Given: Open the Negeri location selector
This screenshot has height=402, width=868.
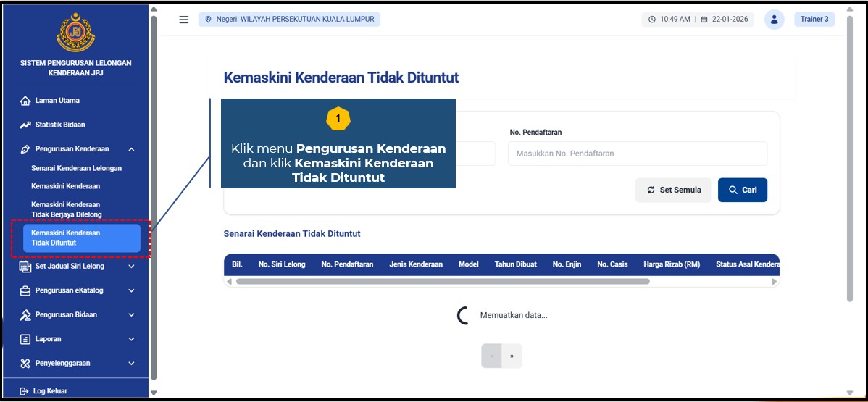Looking at the screenshot, I should [x=289, y=20].
